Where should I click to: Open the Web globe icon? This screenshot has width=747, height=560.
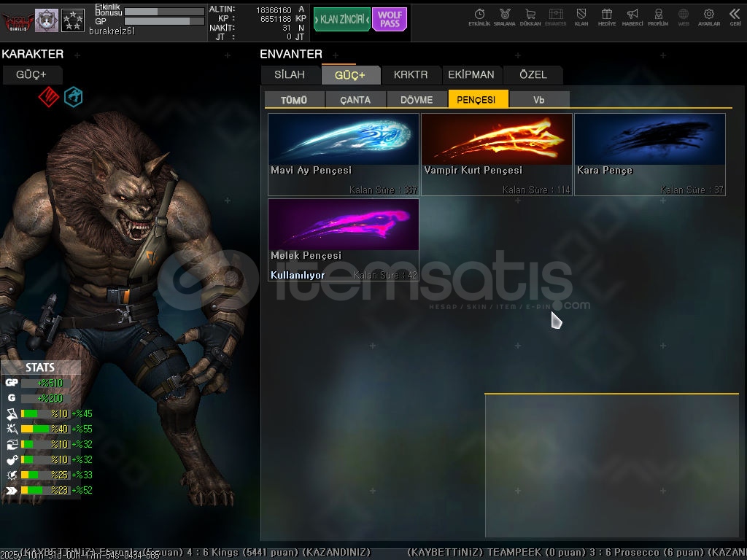click(x=683, y=17)
